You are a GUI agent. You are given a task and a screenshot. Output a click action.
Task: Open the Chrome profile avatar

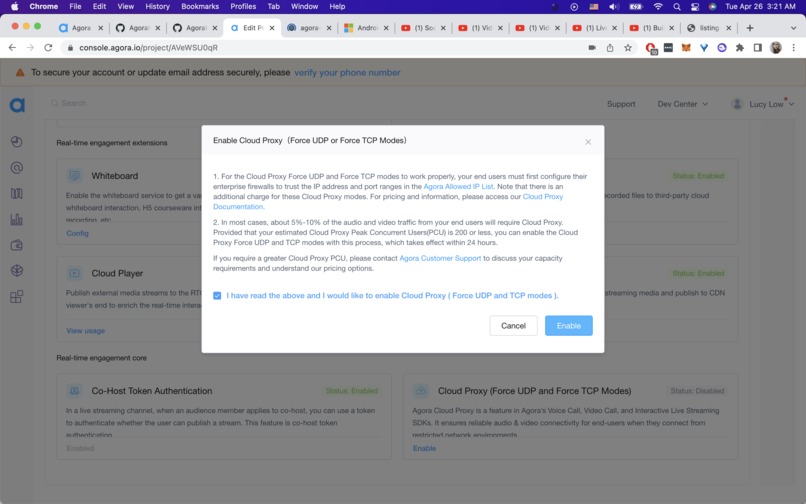[x=776, y=48]
